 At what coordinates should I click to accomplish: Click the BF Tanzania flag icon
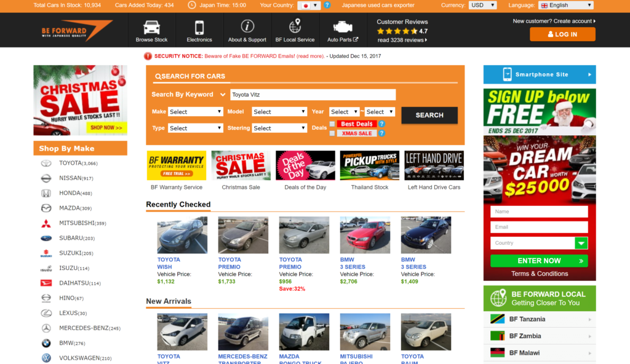[498, 319]
